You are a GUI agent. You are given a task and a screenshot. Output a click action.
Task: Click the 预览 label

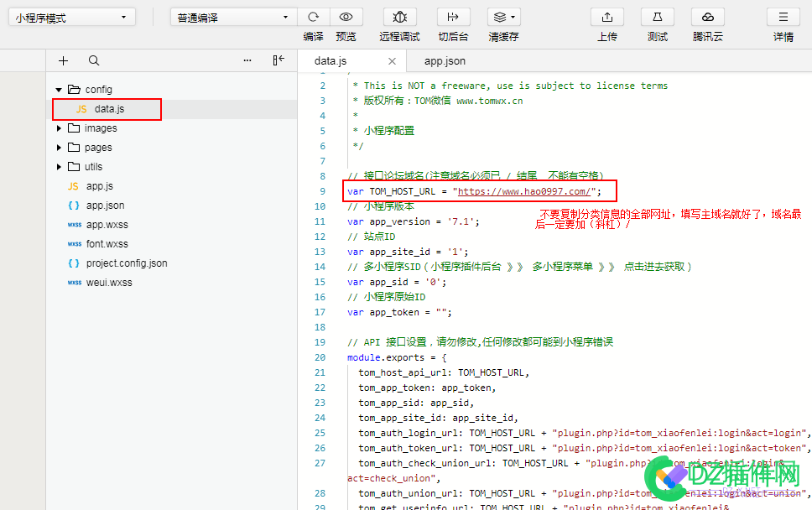point(346,37)
